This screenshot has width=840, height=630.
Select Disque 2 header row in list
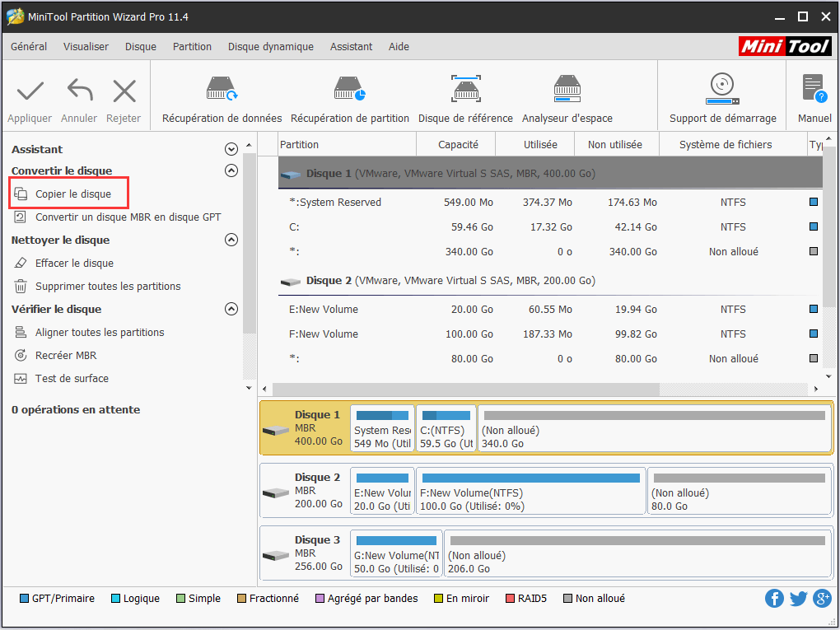click(550, 281)
